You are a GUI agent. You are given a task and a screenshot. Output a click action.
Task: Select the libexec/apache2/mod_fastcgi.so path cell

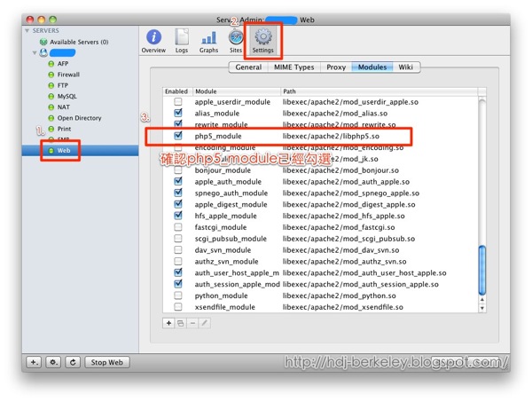point(339,227)
